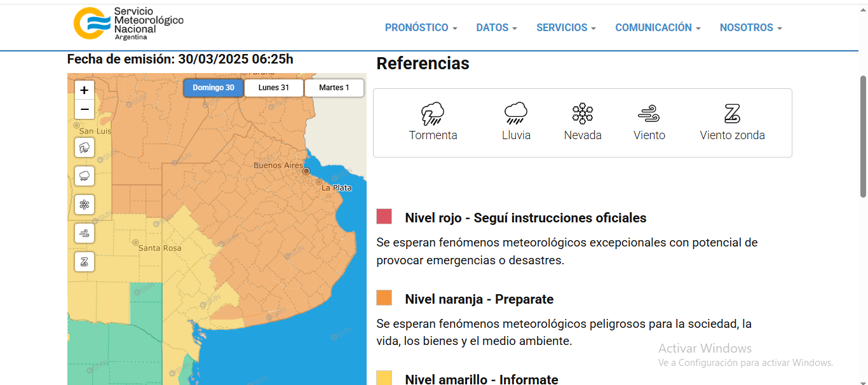Viewport: 868px width, 385px height.
Task: Click Buenos Aires city marker on map
Action: coord(306,171)
